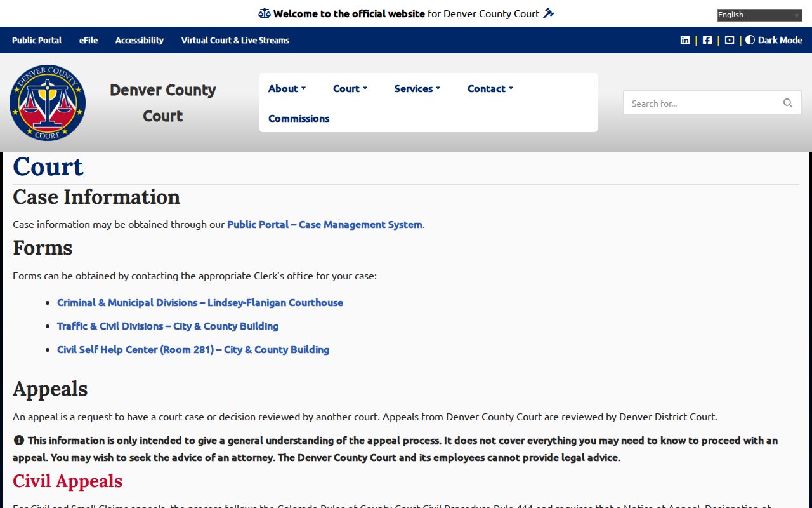Open the English language dropdown
Image resolution: width=812 pixels, height=508 pixels.
(x=760, y=15)
